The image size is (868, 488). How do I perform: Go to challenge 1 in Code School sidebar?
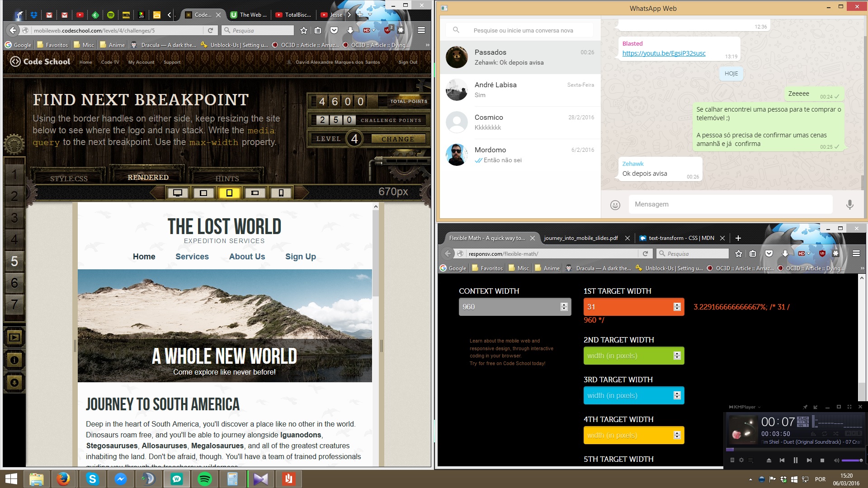click(14, 174)
